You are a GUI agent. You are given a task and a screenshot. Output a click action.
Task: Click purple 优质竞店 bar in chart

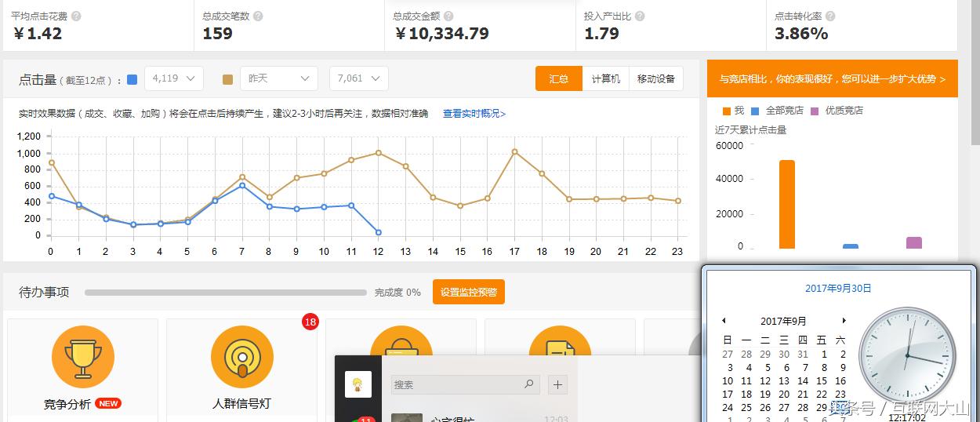(x=914, y=243)
